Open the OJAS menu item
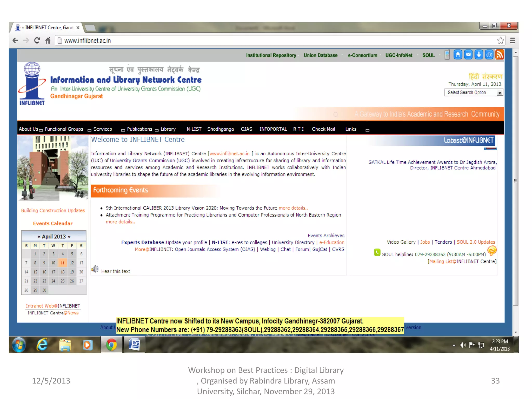The height and width of the screenshot is (399, 532). pos(247,129)
